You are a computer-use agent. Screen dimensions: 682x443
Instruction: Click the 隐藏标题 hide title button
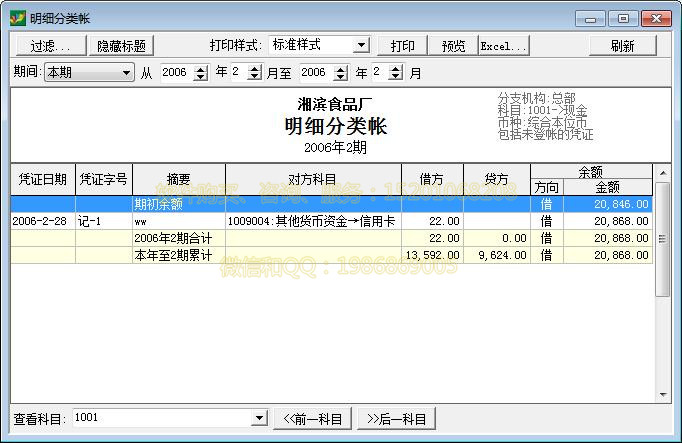click(121, 46)
